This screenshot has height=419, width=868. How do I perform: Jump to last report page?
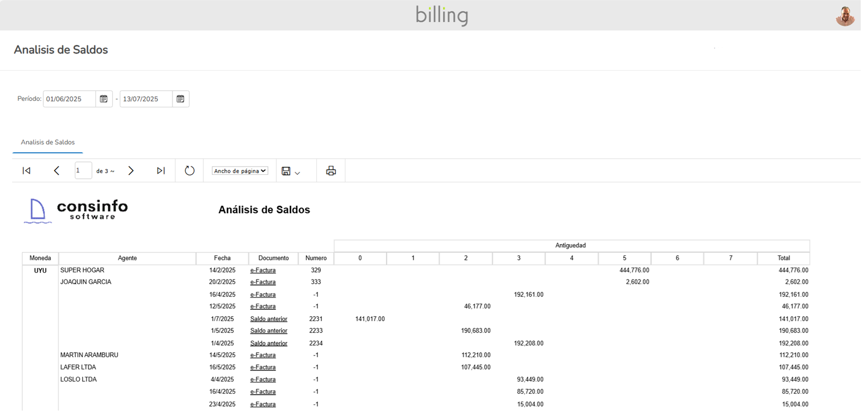[161, 171]
